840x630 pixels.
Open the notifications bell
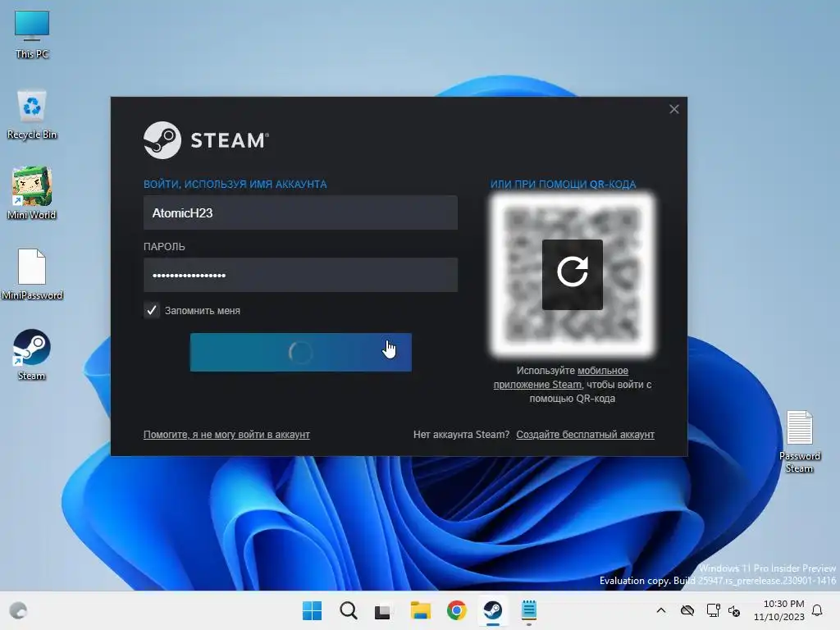(x=817, y=610)
